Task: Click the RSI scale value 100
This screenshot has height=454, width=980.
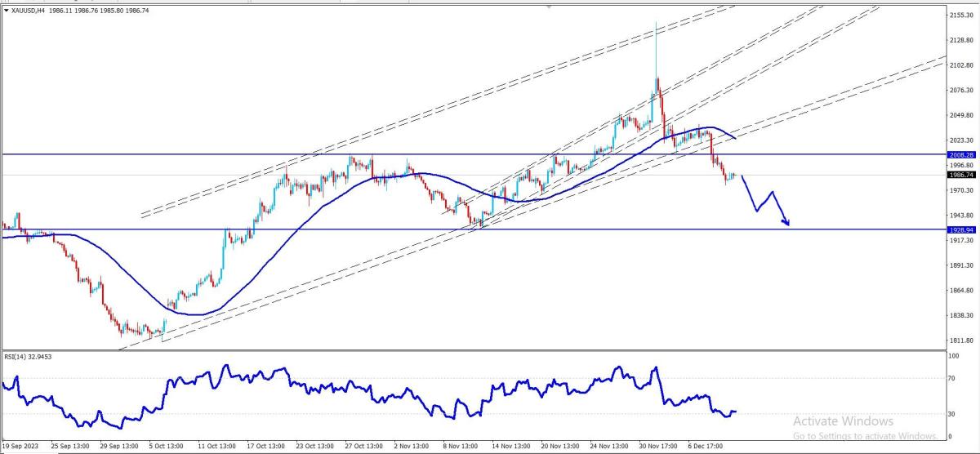Action: [955, 357]
